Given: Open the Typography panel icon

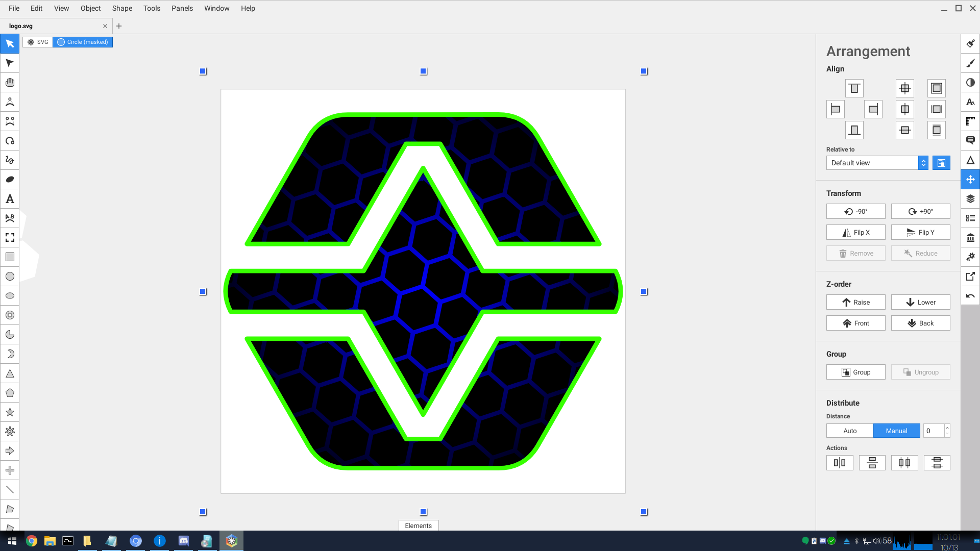Looking at the screenshot, I should point(970,102).
